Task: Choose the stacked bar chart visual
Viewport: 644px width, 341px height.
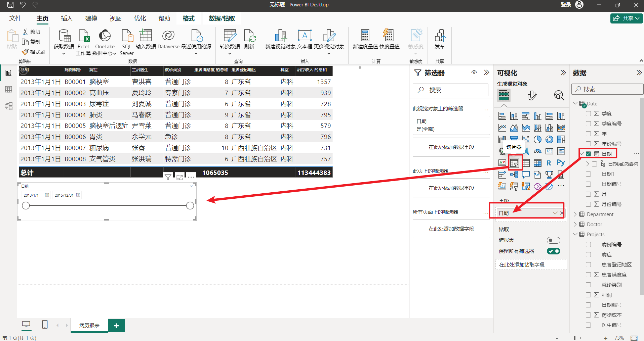Action: tap(502, 116)
